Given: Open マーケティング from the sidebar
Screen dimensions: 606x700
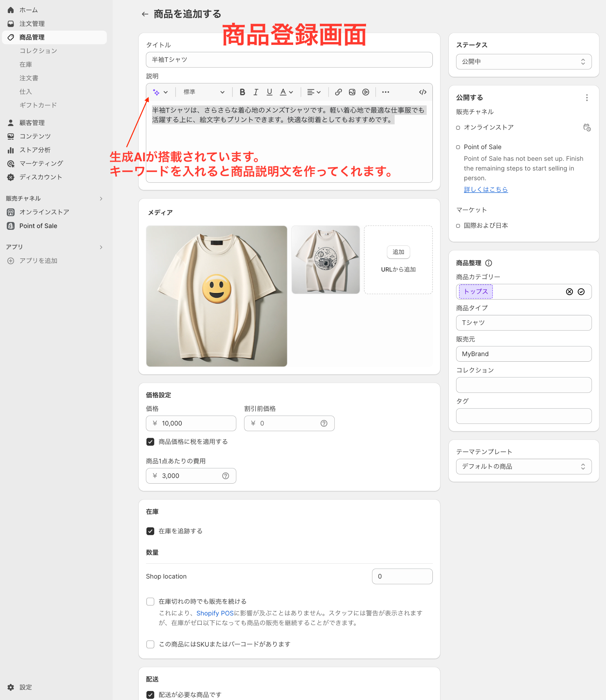Looking at the screenshot, I should pos(40,163).
